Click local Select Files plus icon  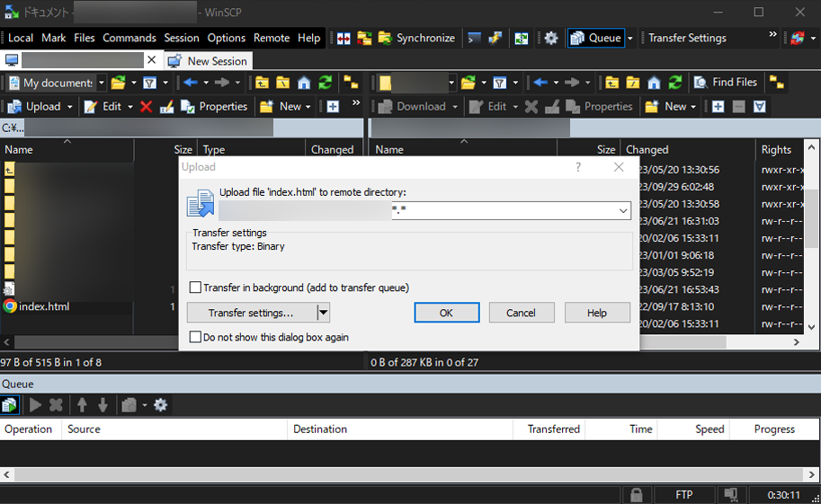coord(333,107)
